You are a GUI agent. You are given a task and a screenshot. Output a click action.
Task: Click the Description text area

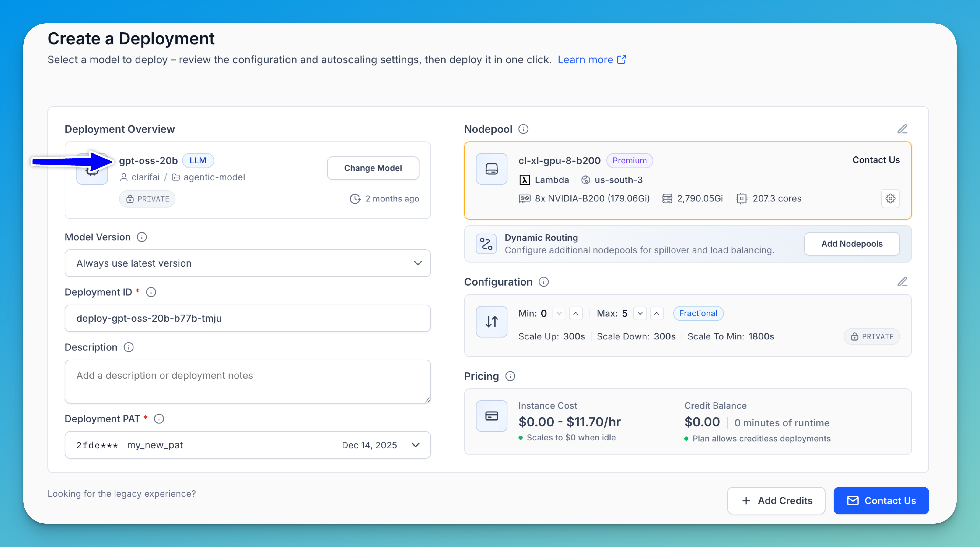coord(248,381)
